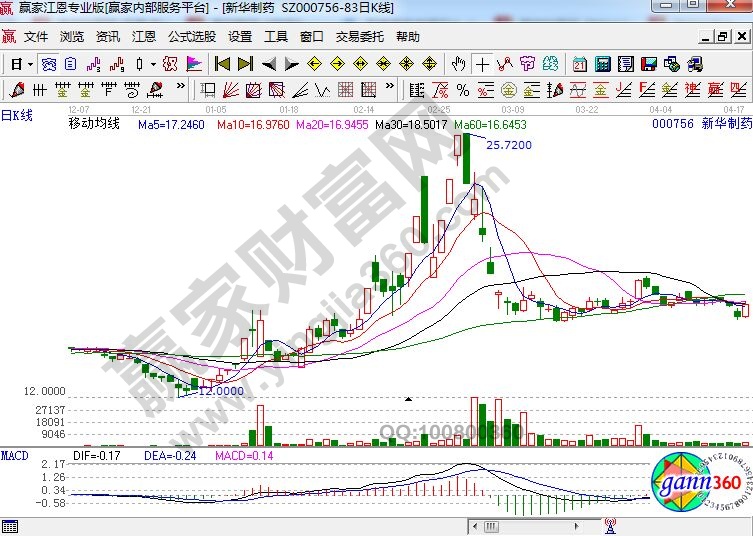Jump to first bar with skip-start arrow
753x536 pixels.
(x=222, y=64)
